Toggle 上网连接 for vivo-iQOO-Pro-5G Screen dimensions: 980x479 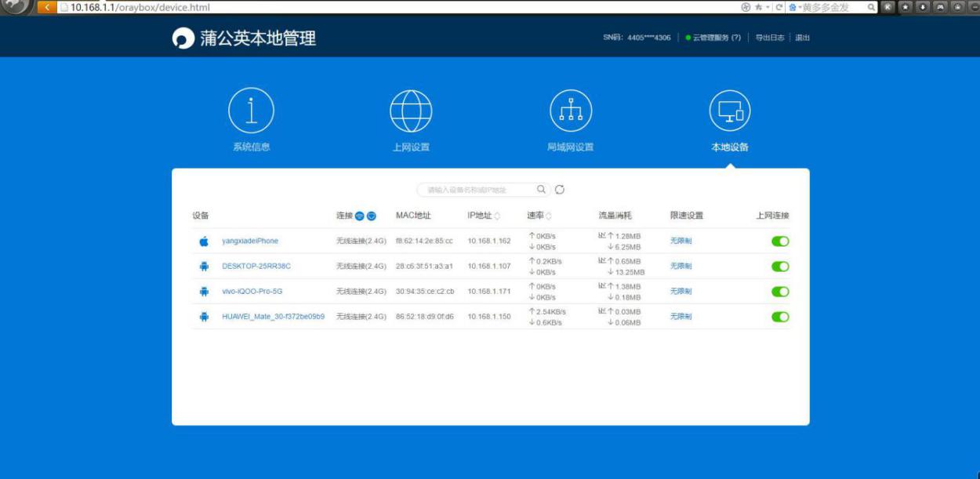click(780, 291)
